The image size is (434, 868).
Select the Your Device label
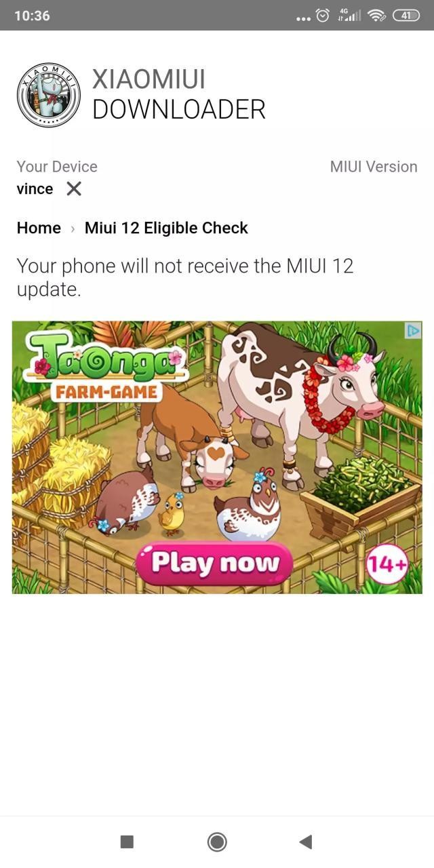tap(57, 167)
